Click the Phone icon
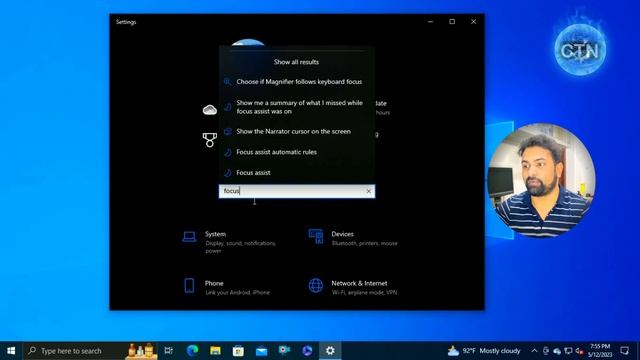Screen dimensions: 640x360 (x=189, y=286)
